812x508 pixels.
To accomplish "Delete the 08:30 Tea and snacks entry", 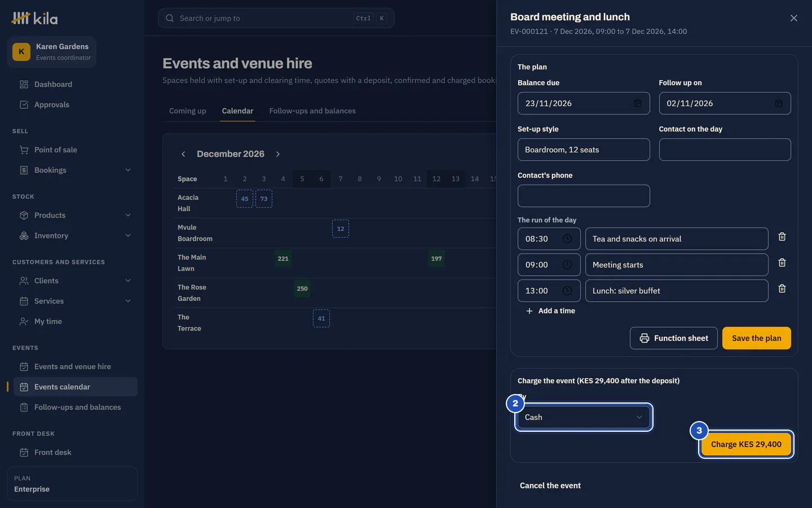I will coord(782,237).
